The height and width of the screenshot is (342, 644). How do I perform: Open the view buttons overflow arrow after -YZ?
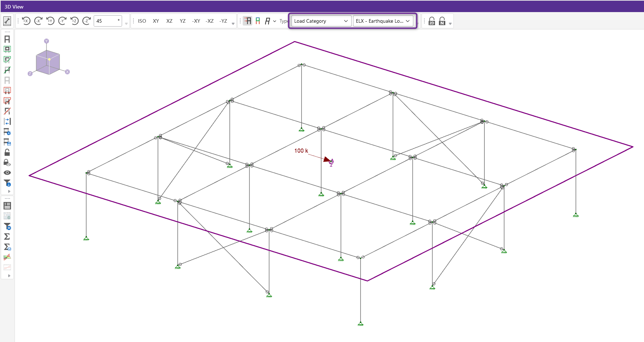click(x=233, y=24)
